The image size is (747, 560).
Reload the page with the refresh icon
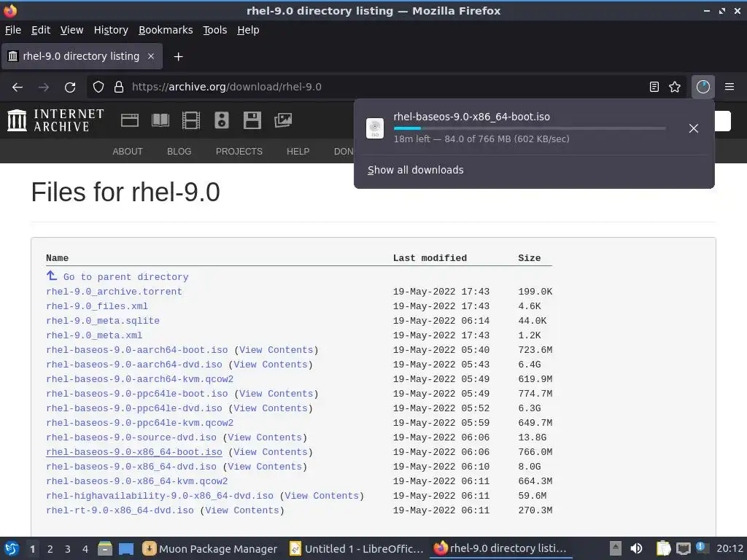coord(70,87)
